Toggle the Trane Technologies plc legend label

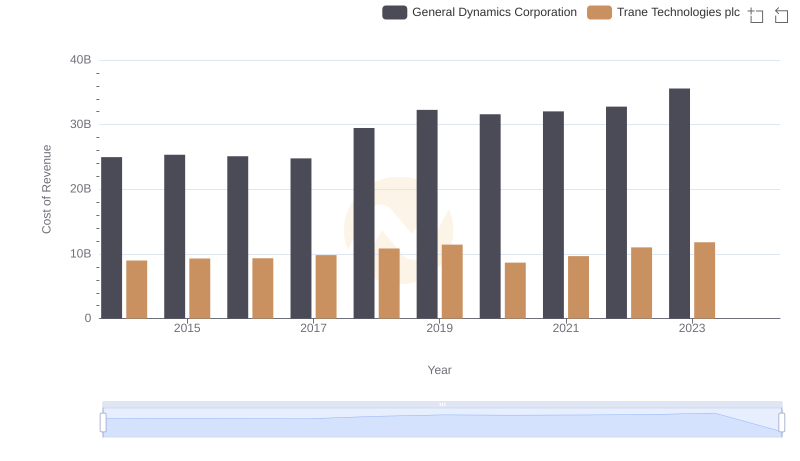(x=678, y=12)
